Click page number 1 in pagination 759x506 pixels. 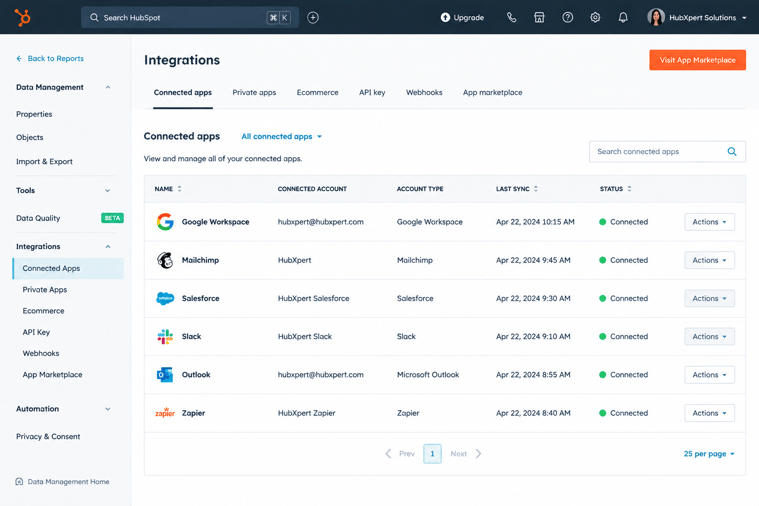(x=432, y=454)
